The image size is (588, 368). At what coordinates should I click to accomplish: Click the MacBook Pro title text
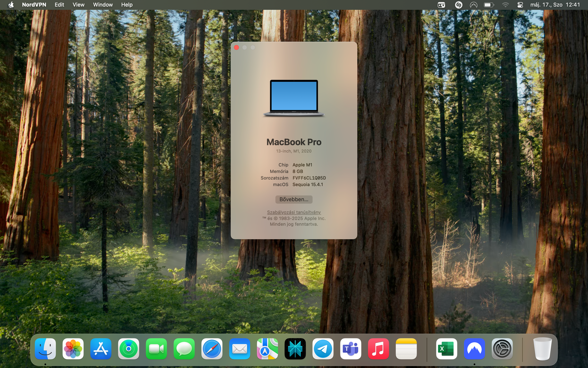point(294,142)
